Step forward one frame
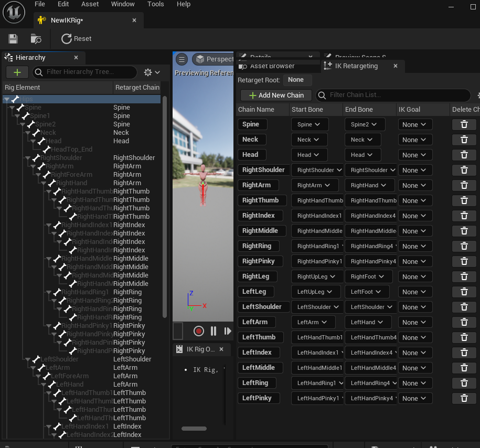 [x=228, y=331]
